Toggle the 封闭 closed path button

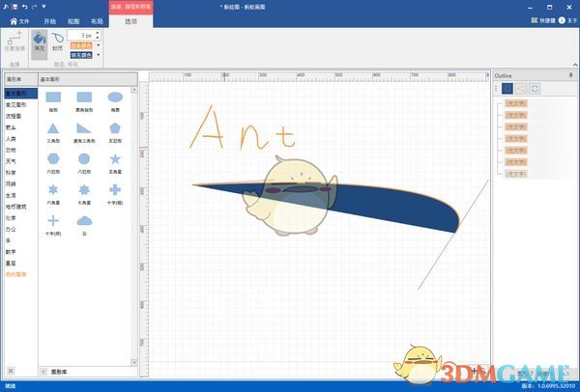57,42
